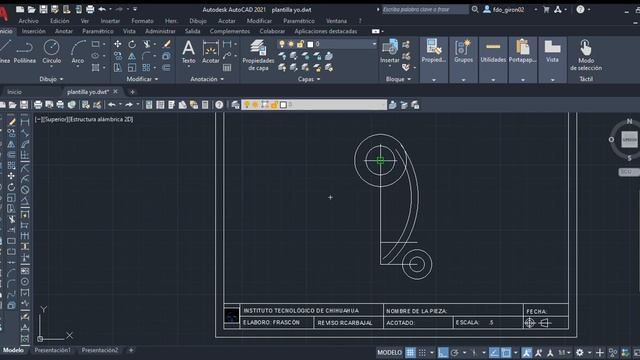Viewport: 640px width, 360px height.
Task: Select the Mirror tool in Modificar panel
Action: click(132, 56)
